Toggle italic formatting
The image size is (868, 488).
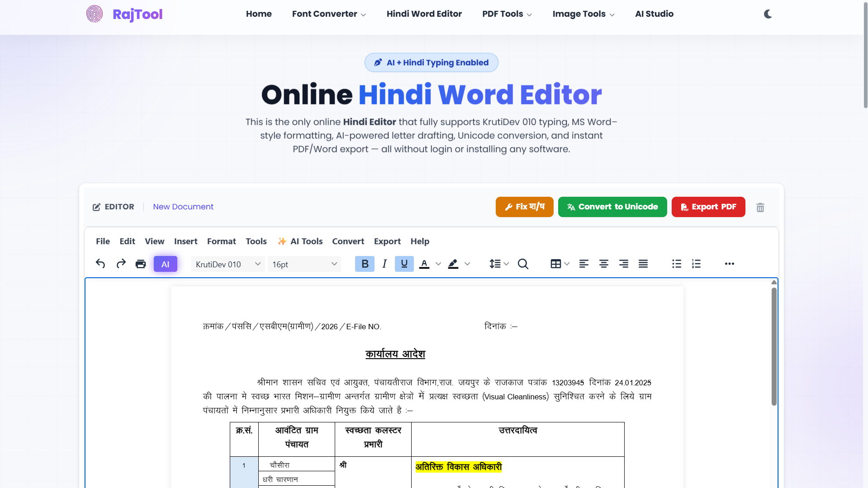click(384, 264)
